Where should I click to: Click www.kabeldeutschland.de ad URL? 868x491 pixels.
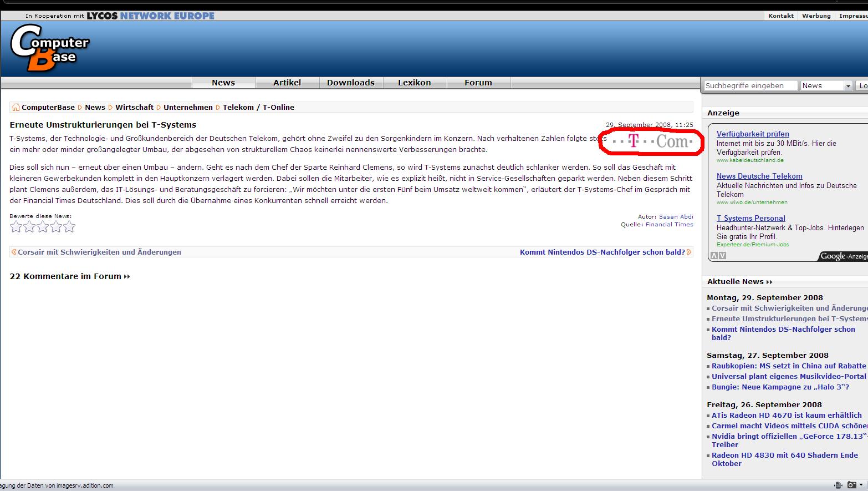tap(750, 160)
